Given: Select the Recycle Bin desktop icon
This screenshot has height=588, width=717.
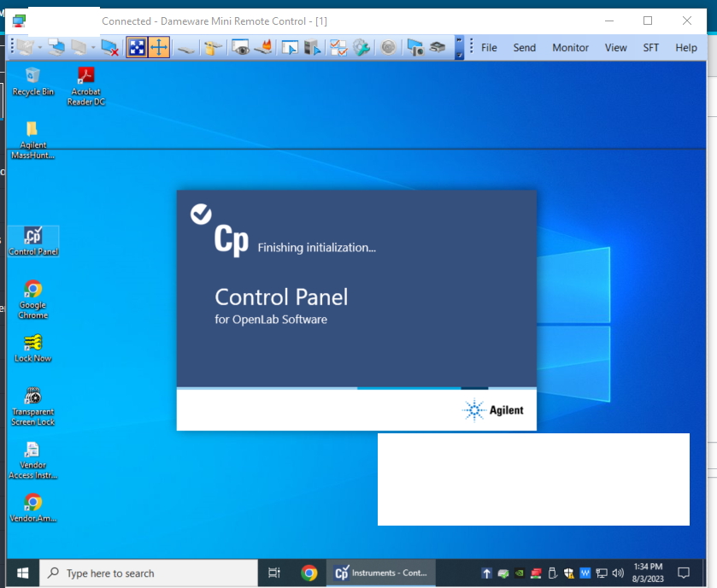Looking at the screenshot, I should coord(33,82).
